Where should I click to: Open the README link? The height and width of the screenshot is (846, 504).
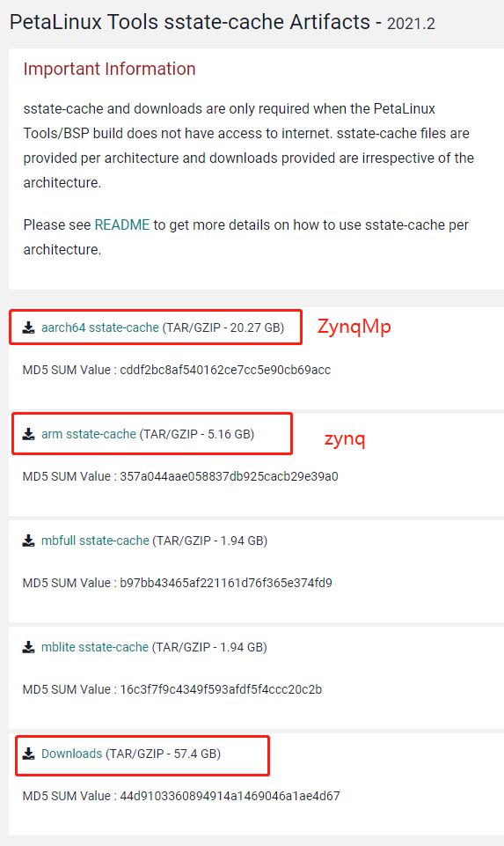[x=122, y=224]
